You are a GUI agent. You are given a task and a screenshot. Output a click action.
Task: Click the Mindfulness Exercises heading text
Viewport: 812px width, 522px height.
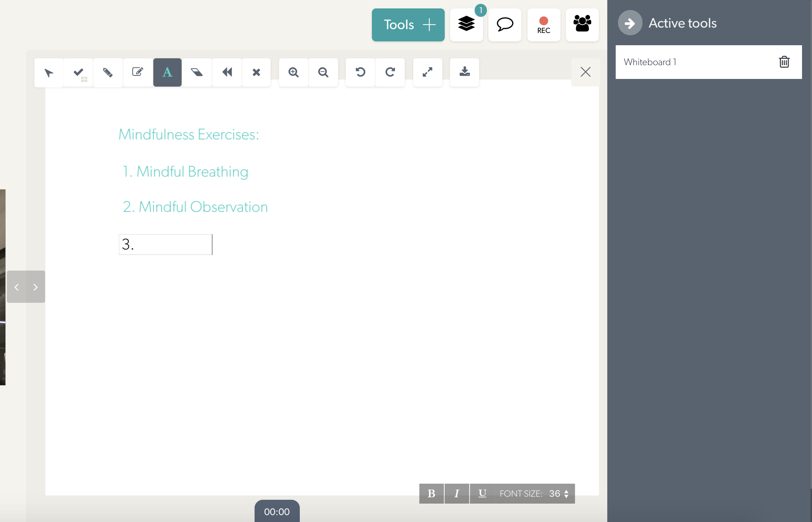point(189,135)
